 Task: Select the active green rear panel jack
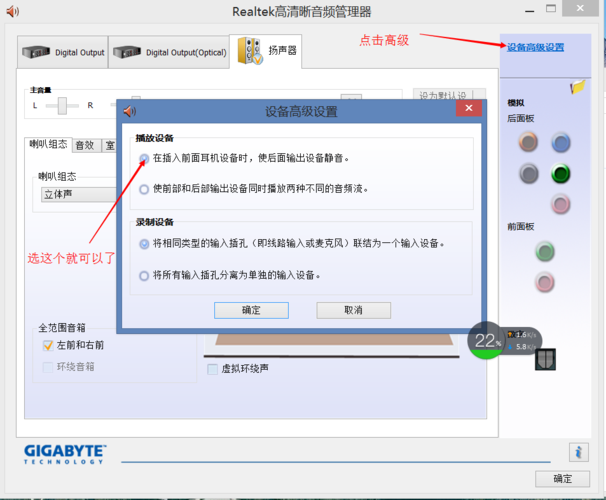560,173
